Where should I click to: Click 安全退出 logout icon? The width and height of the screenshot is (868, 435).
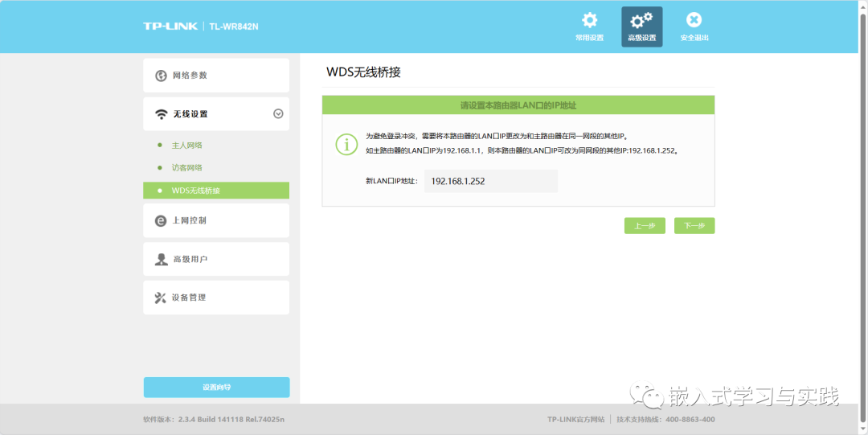pos(694,20)
